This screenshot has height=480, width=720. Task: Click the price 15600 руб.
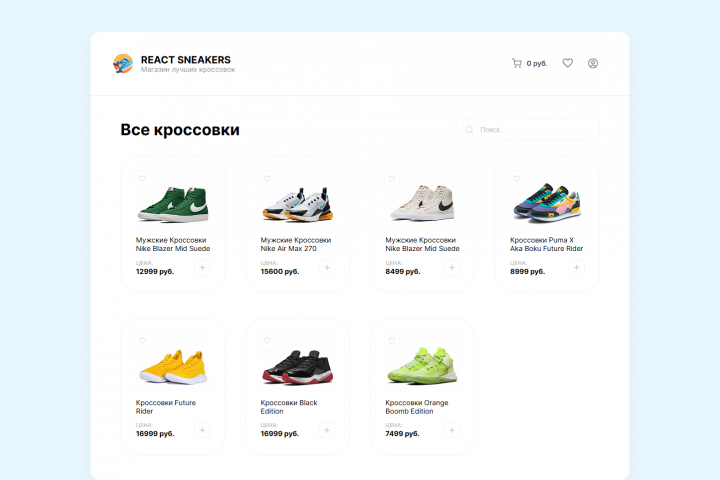(x=280, y=271)
